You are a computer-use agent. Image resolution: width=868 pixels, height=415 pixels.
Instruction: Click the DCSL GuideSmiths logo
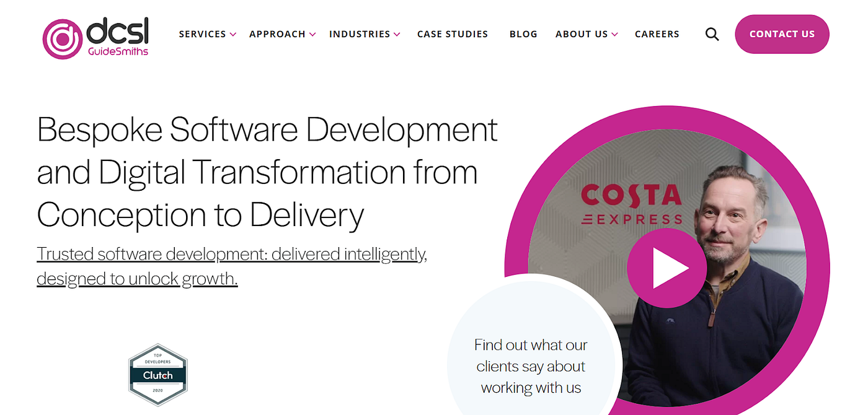pos(95,37)
